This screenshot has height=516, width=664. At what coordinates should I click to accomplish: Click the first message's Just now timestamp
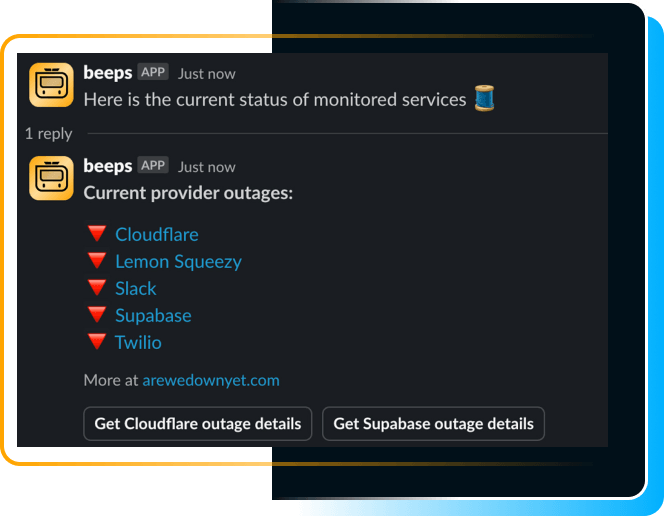click(x=207, y=74)
